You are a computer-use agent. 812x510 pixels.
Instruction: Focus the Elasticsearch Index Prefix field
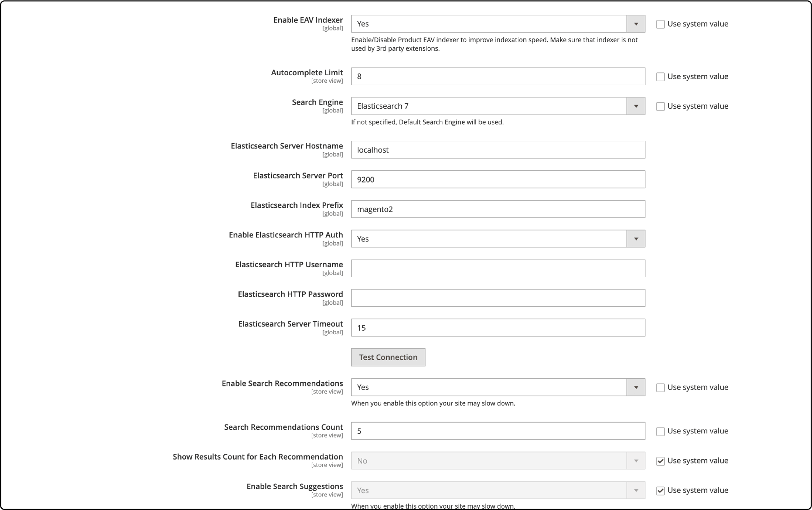[x=498, y=209]
